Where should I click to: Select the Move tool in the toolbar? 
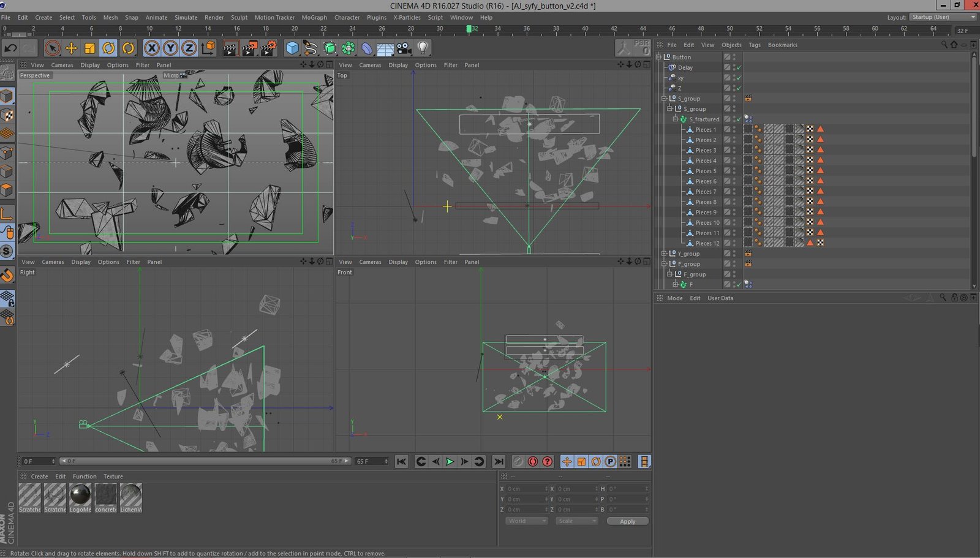click(x=71, y=48)
